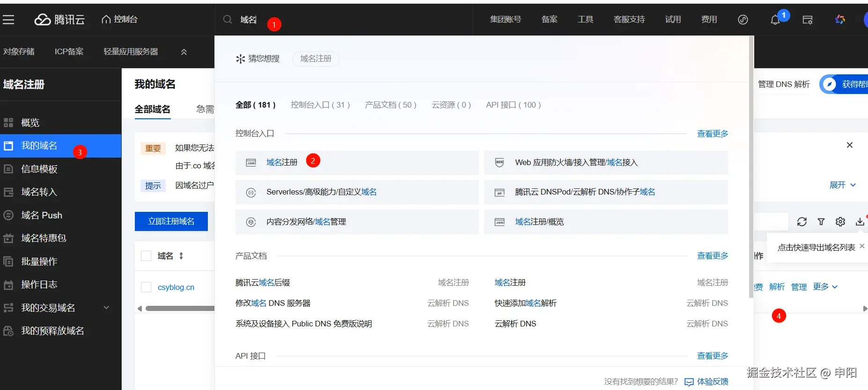Screen dimensions: 868x390
Task: Open the 修改域名 DNS 服务器 document
Action: pyautogui.click(x=273, y=303)
